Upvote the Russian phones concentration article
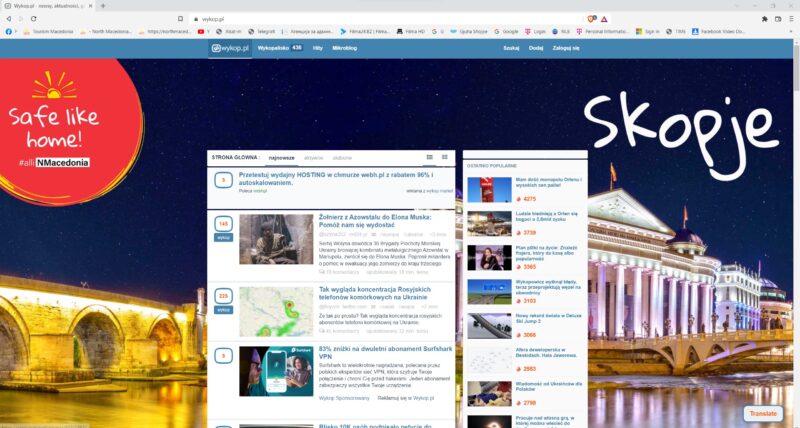Screen dimensions: 800x428 pos(223,309)
